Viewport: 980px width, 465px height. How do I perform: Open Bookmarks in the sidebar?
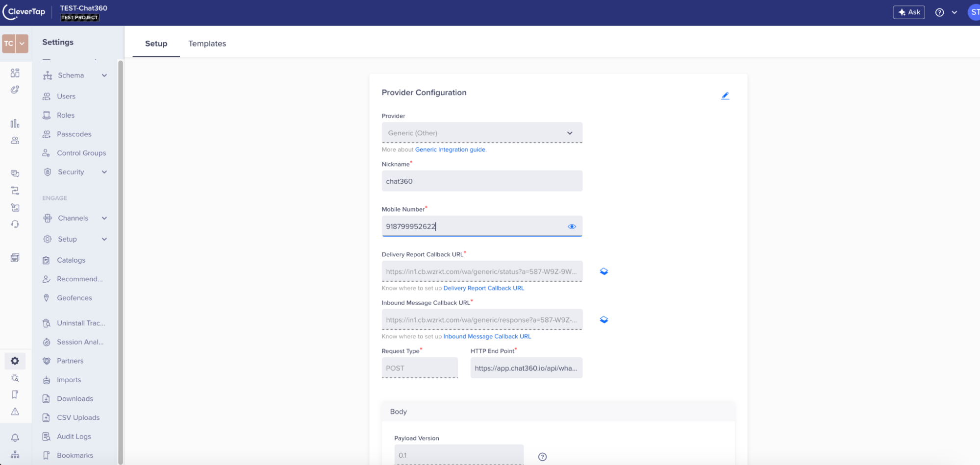tap(75, 455)
